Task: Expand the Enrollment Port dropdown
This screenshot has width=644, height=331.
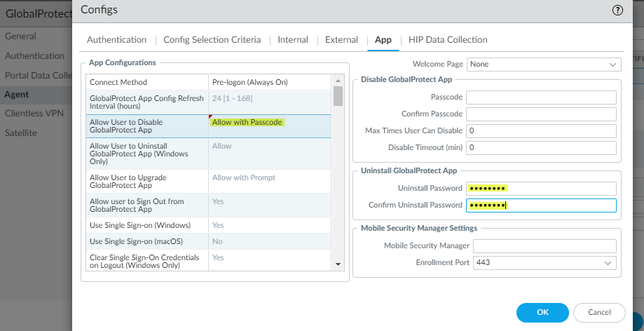Action: click(x=544, y=262)
